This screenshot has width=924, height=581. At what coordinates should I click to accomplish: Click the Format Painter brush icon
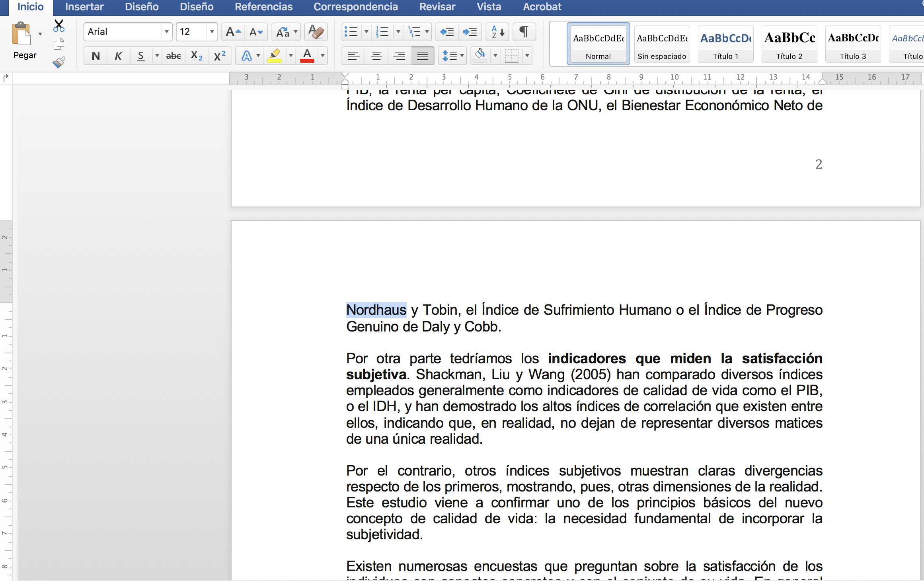pos(59,62)
